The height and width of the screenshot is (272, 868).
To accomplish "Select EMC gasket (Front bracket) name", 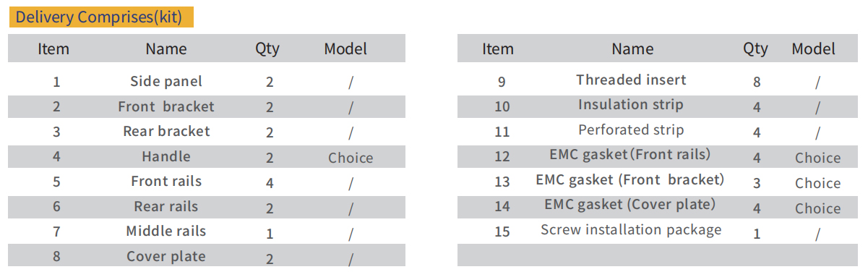I will [630, 179].
